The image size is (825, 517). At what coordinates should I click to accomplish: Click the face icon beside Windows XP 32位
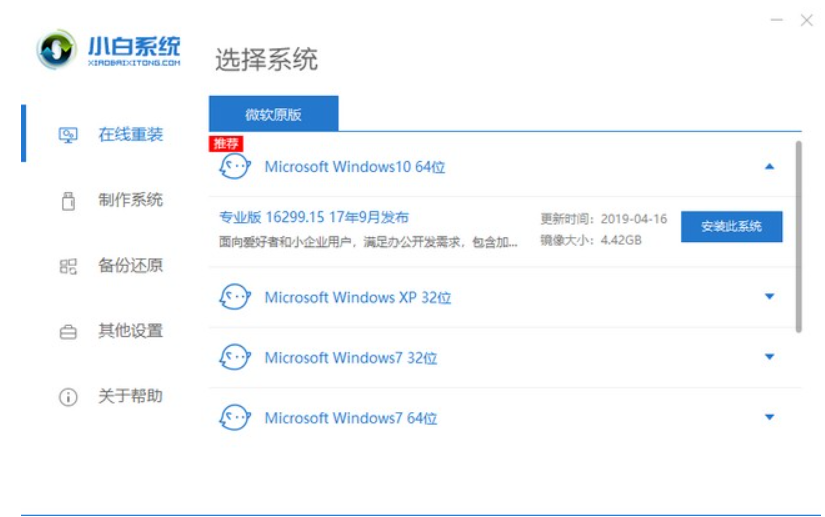pos(235,297)
